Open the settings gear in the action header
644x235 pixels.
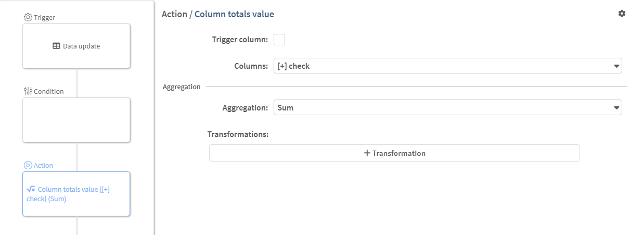tap(622, 14)
